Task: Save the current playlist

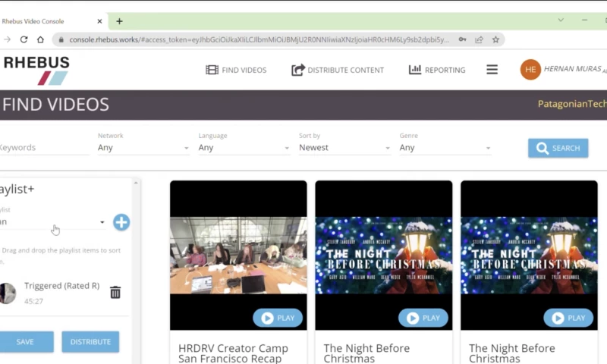Action: [25, 342]
